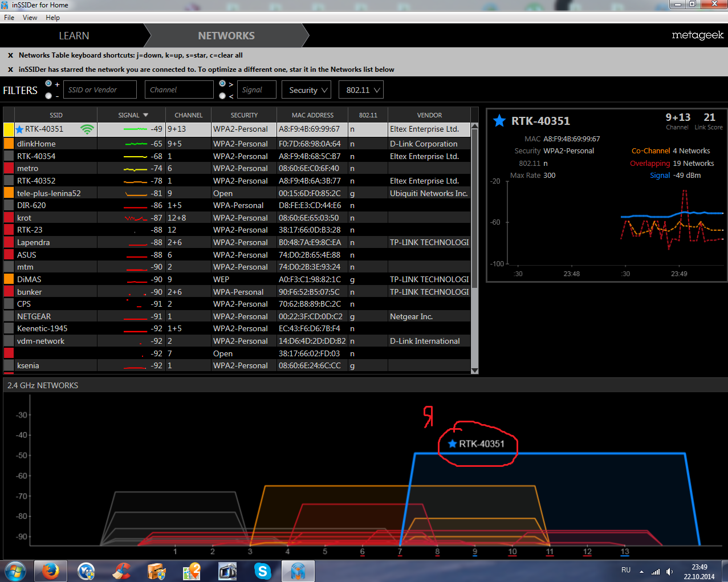Select the ksenia network row
This screenshot has height=582, width=728.
click(237, 365)
